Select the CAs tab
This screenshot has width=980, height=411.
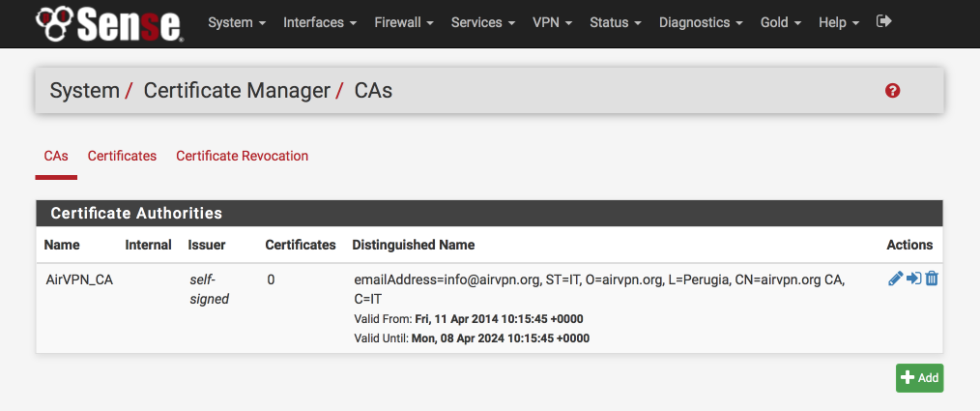click(56, 156)
